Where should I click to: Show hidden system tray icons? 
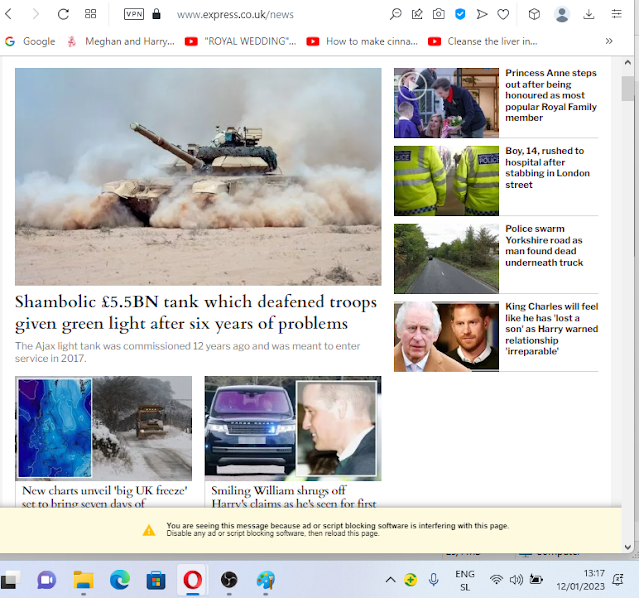pyautogui.click(x=390, y=580)
